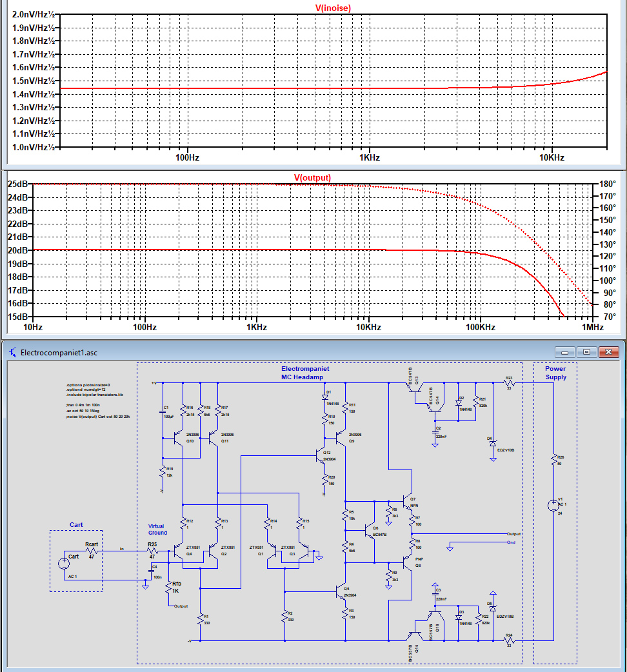Select the Power Supply label in the schematic
This screenshot has height=672, width=627.
(555, 373)
